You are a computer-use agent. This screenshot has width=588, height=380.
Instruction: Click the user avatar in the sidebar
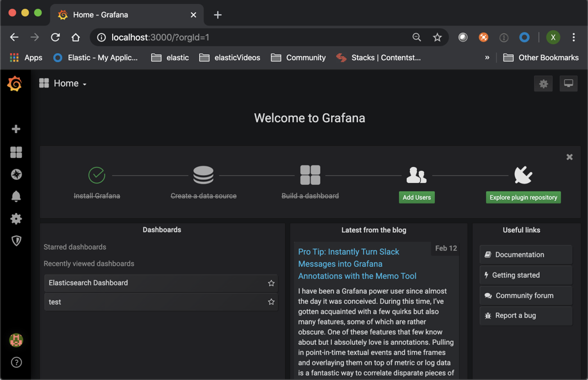(16, 340)
